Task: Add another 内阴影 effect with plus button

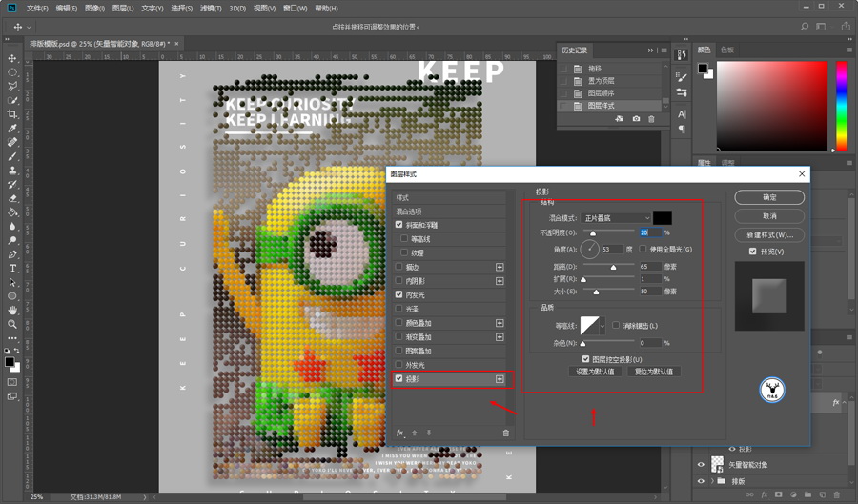Action: (x=500, y=281)
